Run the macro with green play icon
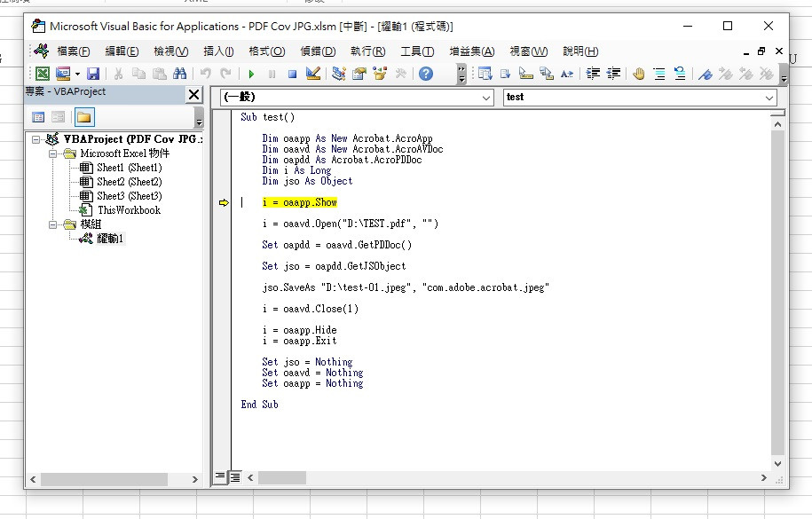The height and width of the screenshot is (519, 812). pos(252,74)
